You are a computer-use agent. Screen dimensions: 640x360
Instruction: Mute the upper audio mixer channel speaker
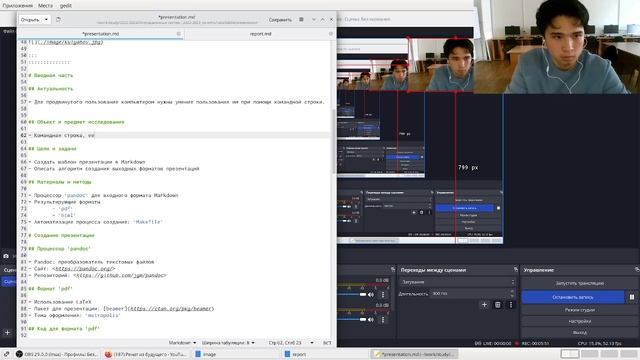(x=371, y=294)
